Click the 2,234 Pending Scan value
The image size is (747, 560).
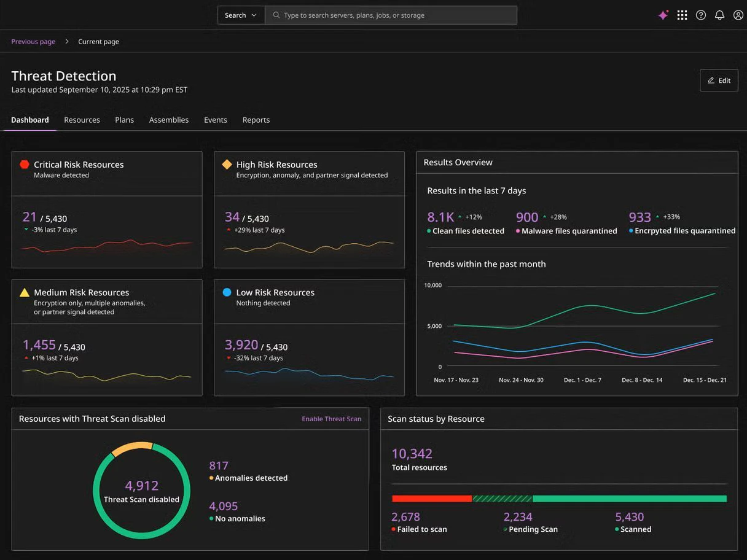click(x=518, y=517)
